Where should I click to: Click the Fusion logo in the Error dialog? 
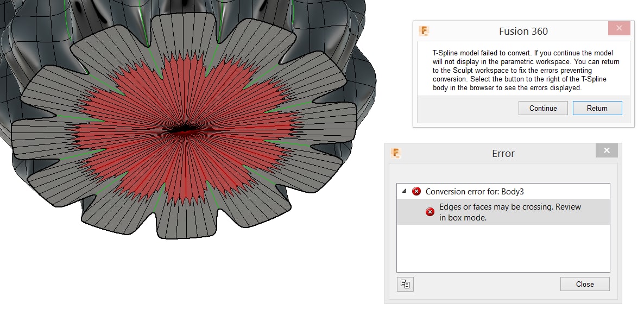coord(396,153)
